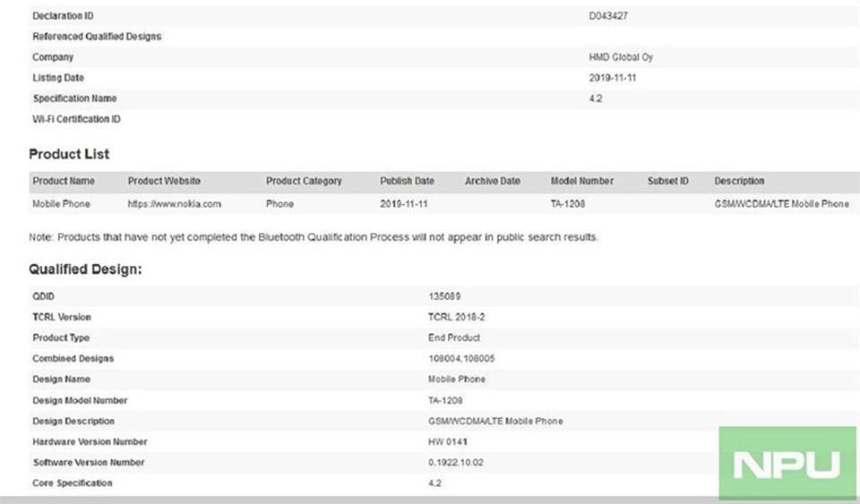
Task: Click the Archive Date column header
Action: (493, 181)
